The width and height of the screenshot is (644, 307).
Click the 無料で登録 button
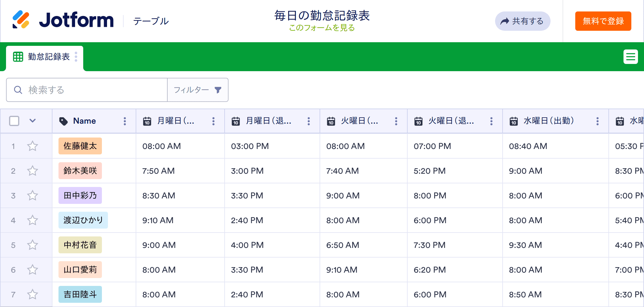click(x=603, y=21)
